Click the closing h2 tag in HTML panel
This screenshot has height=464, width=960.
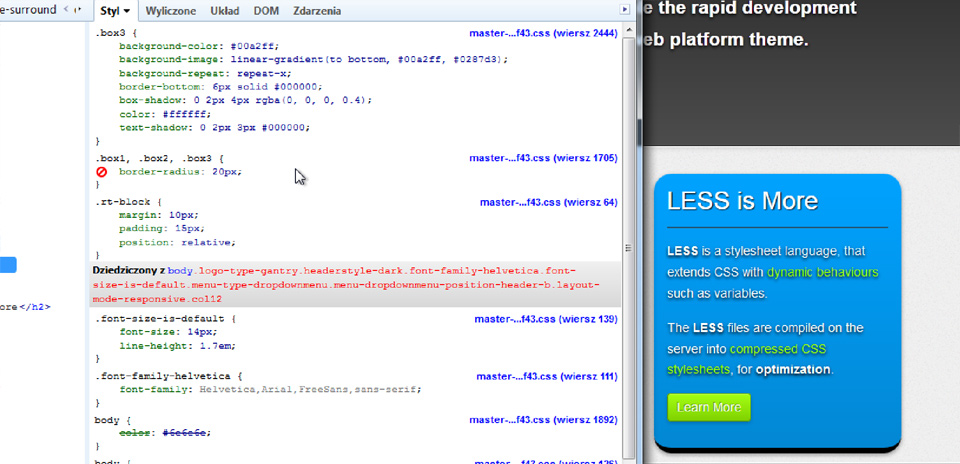point(36,307)
